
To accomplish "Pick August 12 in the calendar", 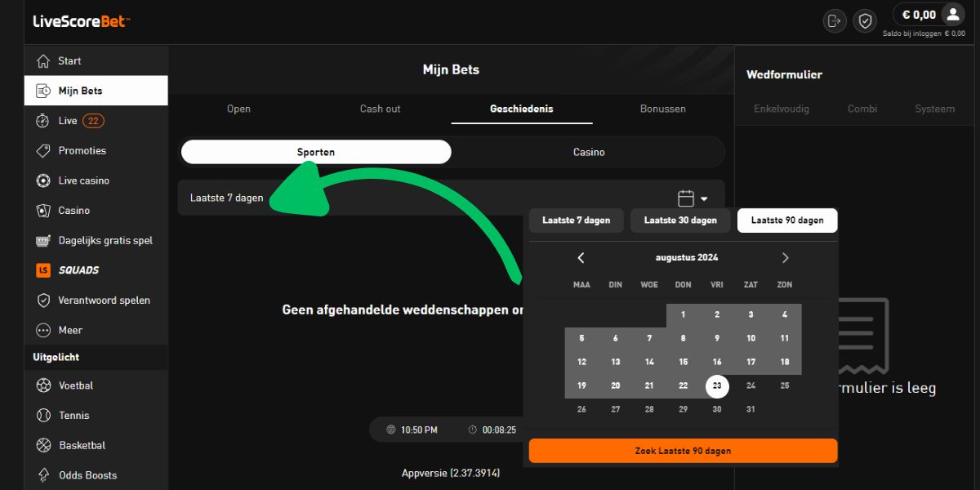I will click(581, 363).
